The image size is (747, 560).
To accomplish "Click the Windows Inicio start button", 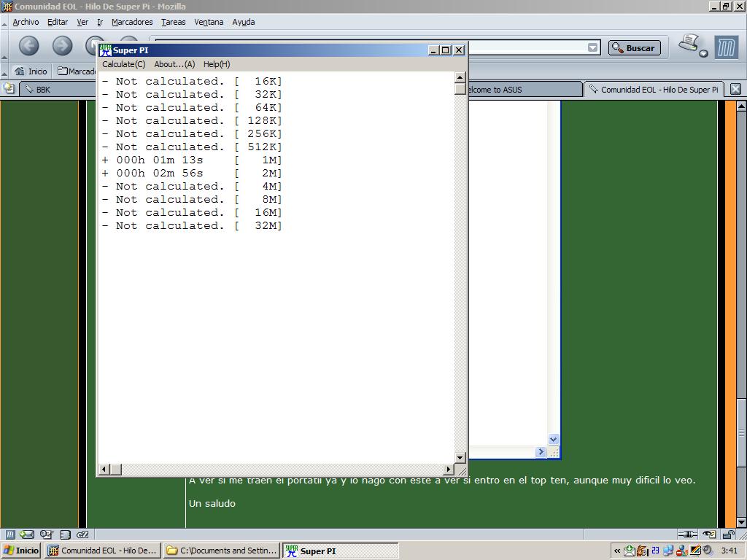I will [x=21, y=551].
